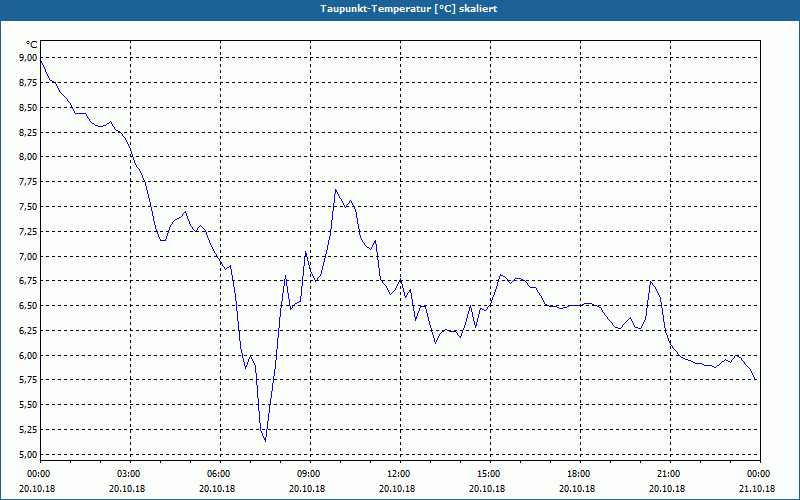Viewport: 800px width, 500px height.
Task: Select the 6,00 y-axis label
Action: (29, 356)
